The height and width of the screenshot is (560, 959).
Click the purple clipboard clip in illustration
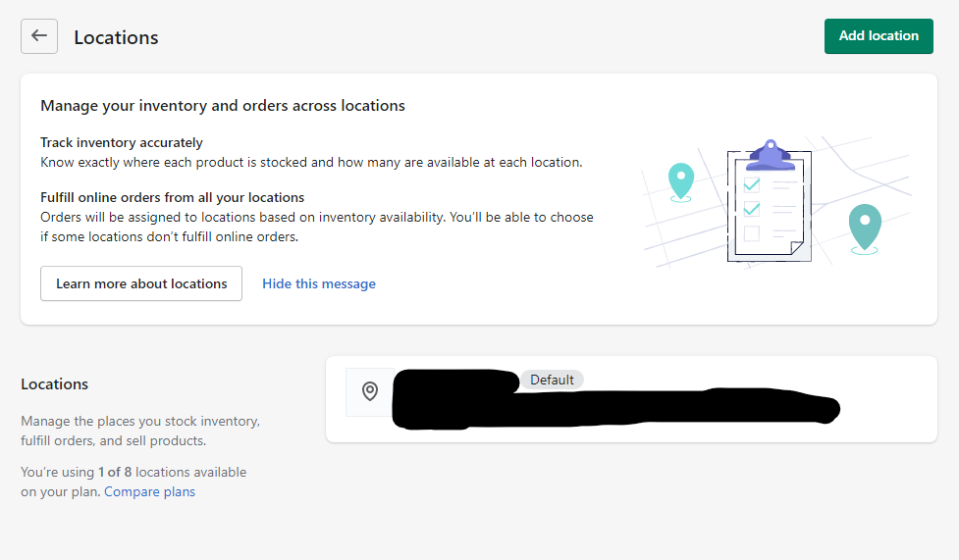coord(771,155)
